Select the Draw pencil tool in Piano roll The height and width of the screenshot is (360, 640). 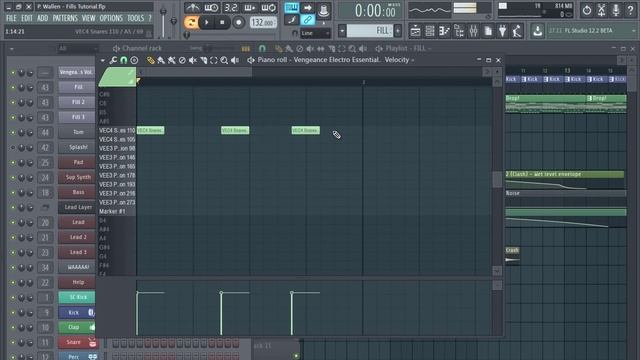point(151,60)
